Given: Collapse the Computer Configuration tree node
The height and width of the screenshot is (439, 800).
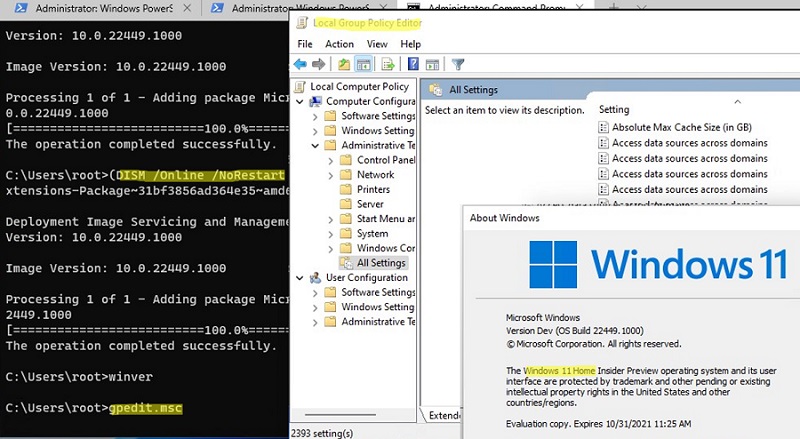Looking at the screenshot, I should (303, 101).
